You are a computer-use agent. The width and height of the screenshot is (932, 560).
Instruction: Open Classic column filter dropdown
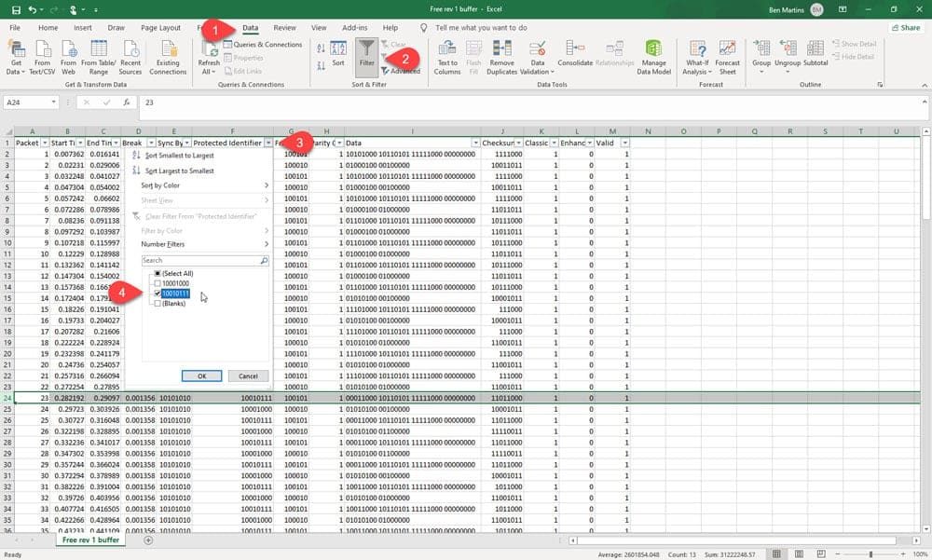[x=554, y=143]
